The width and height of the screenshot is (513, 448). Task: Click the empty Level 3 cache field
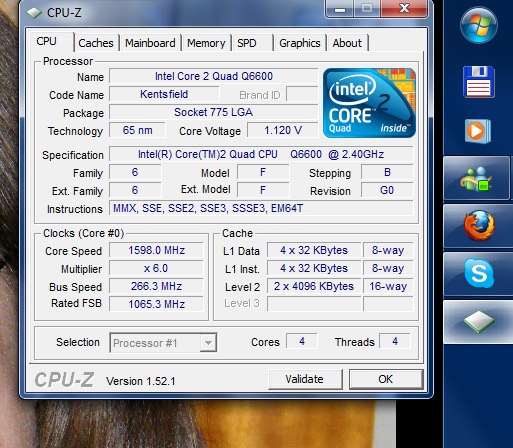coord(314,304)
